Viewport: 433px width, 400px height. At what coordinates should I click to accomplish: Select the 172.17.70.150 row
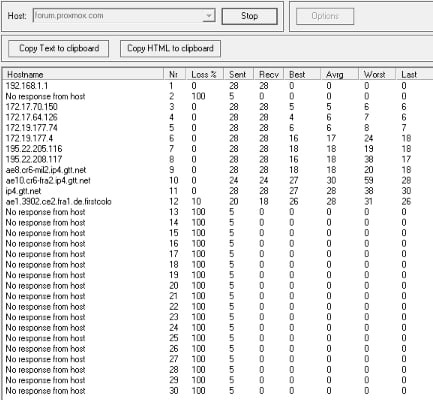tap(218, 107)
